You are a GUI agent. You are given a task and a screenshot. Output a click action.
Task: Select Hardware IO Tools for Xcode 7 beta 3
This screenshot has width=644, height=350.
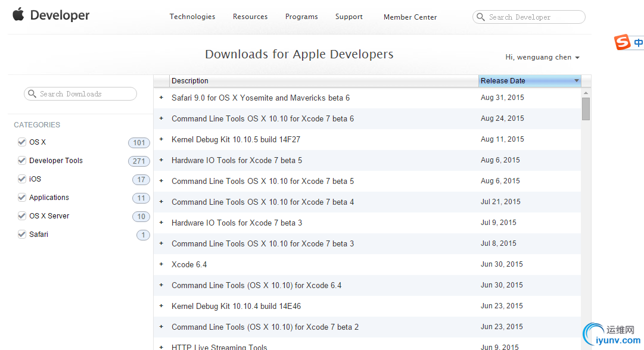[237, 223]
